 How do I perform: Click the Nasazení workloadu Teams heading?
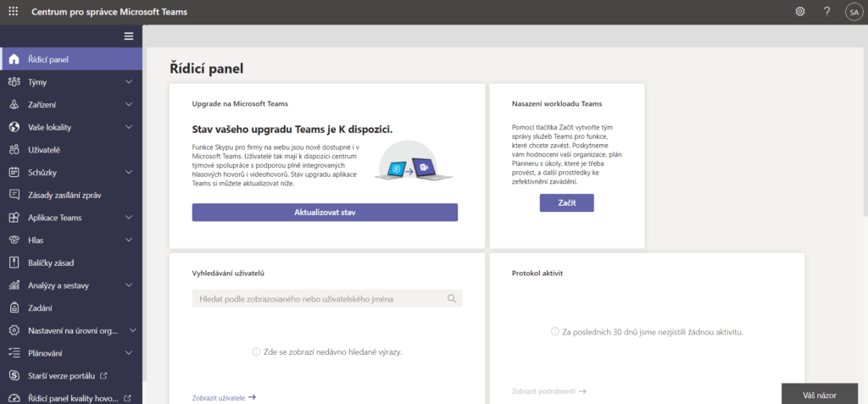click(x=557, y=103)
